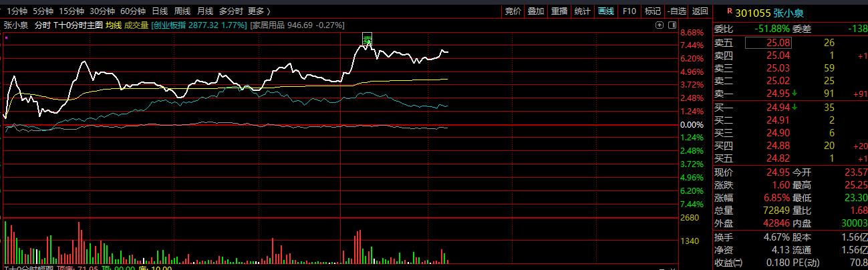
Task: Click the 0.00% baseline axis label
Action: (x=692, y=124)
